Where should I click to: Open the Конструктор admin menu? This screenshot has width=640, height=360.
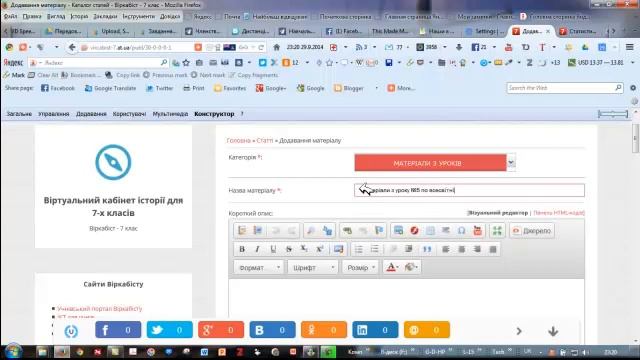[x=214, y=114]
